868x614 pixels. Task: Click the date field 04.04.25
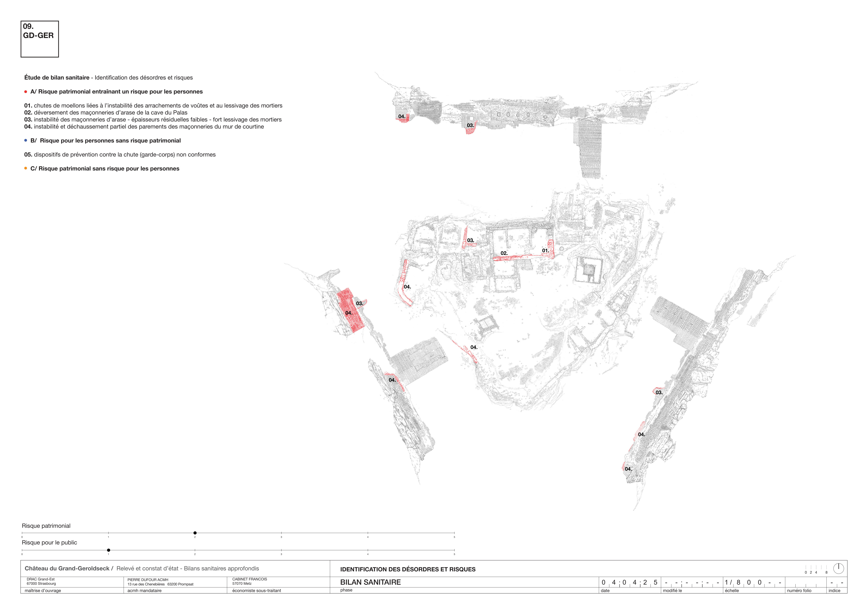(x=629, y=582)
